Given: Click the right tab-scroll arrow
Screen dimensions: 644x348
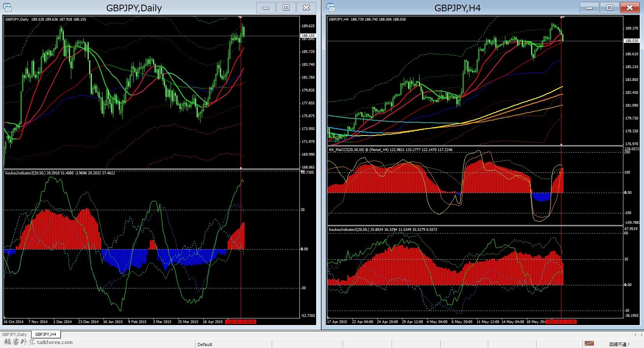Looking at the screenshot, I should tap(641, 334).
